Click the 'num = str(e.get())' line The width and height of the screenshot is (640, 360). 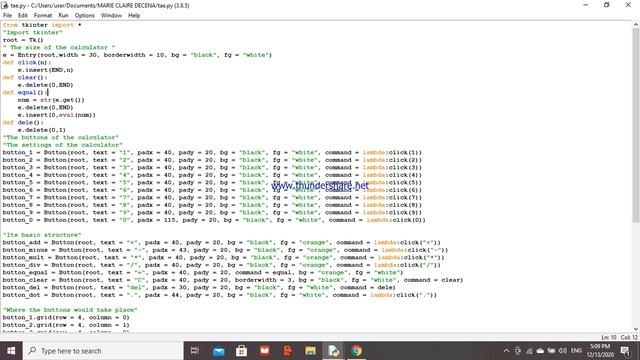51,100
